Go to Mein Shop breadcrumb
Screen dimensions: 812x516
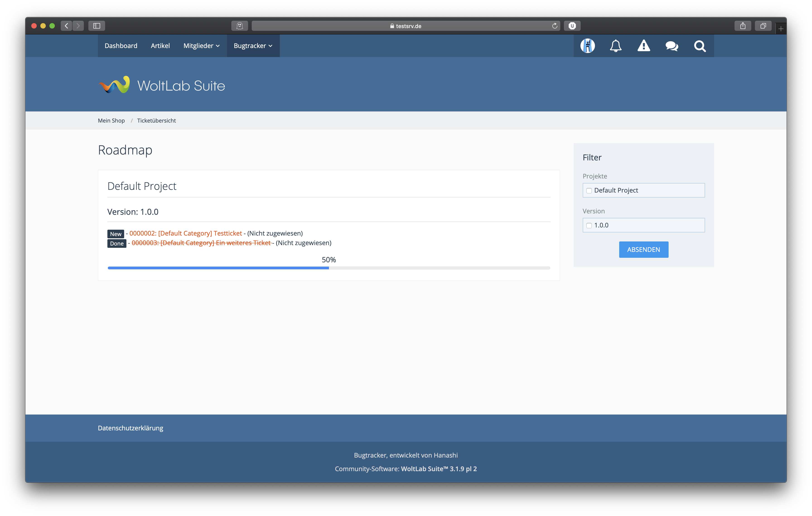tap(111, 121)
